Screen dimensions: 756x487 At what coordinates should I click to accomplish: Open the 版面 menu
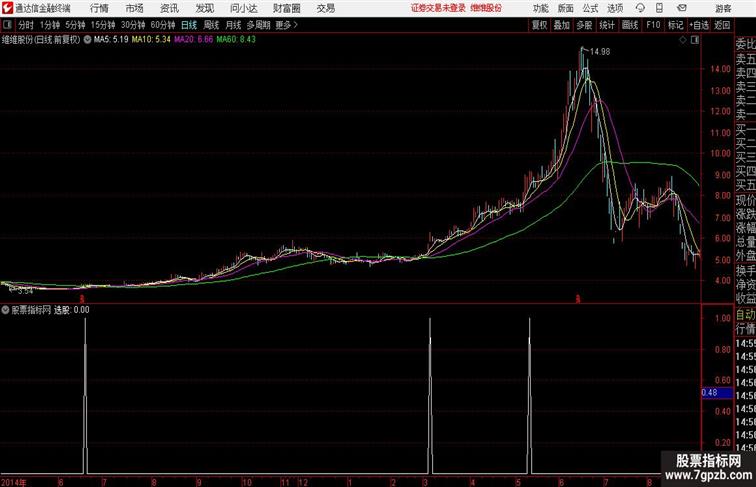566,8
